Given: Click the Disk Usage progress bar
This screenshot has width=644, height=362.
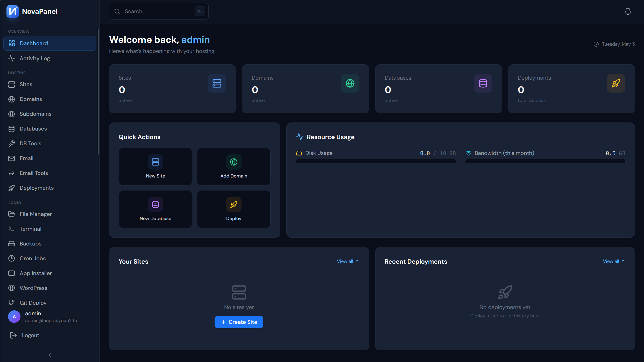Looking at the screenshot, I should coord(376,161).
